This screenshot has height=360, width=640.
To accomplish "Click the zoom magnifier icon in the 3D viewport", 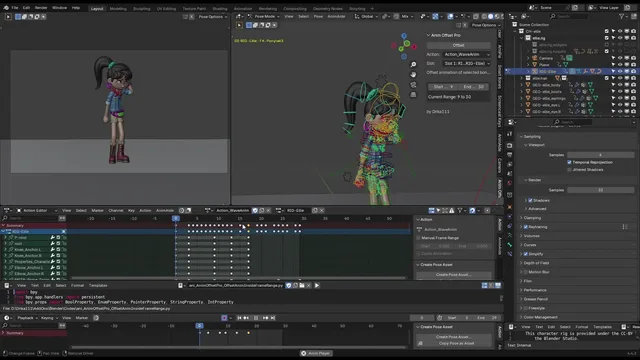I will point(413,64).
